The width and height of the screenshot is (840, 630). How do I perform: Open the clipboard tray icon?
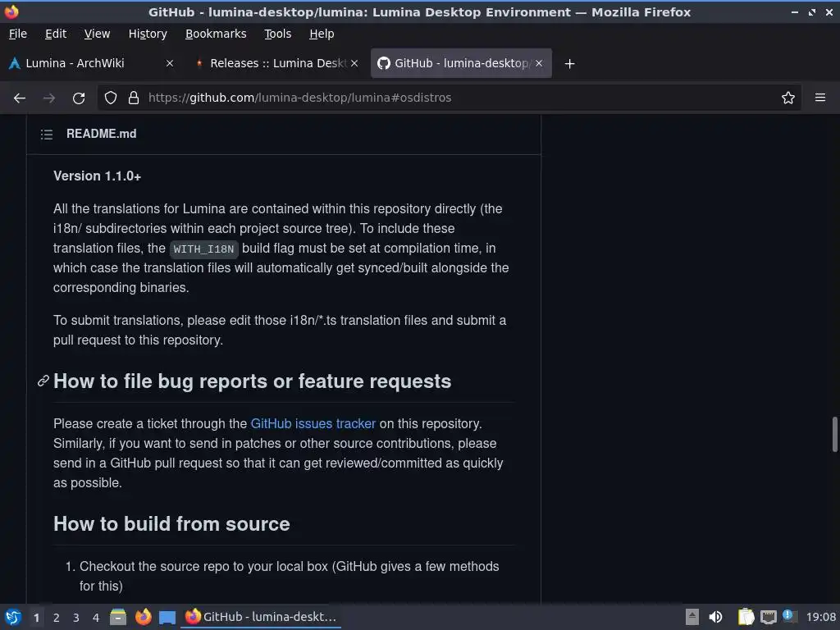(746, 617)
